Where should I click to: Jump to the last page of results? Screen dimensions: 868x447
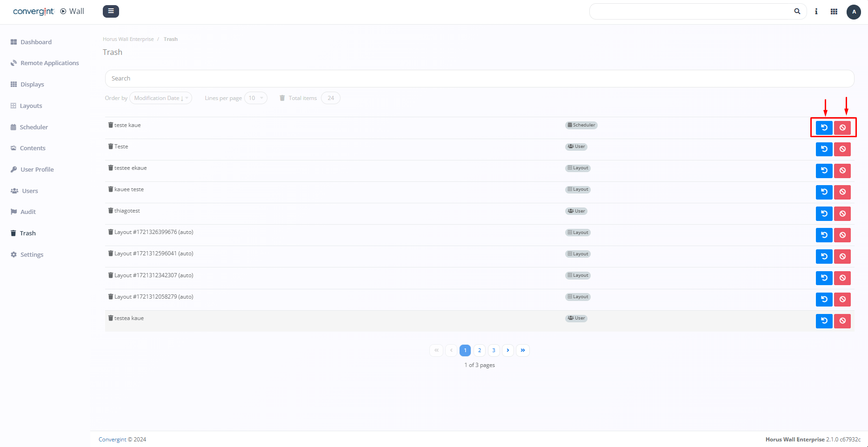tap(522, 350)
